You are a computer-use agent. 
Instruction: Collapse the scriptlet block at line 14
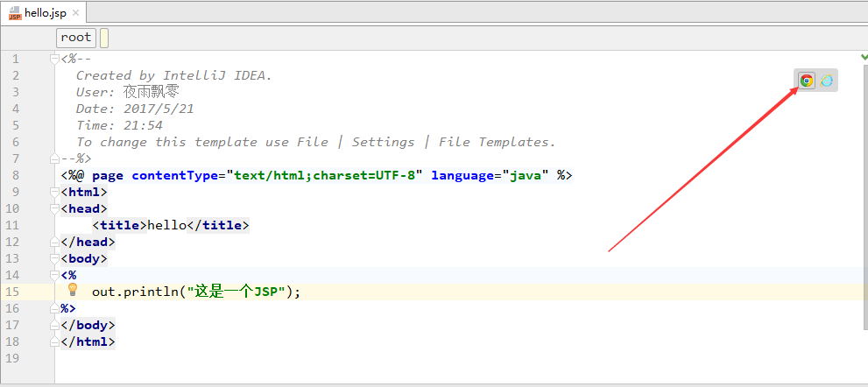57,275
